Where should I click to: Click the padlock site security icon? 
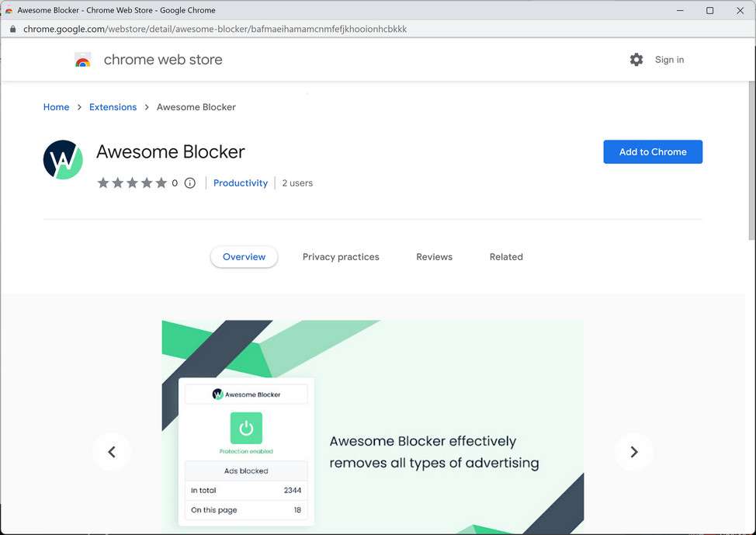12,29
